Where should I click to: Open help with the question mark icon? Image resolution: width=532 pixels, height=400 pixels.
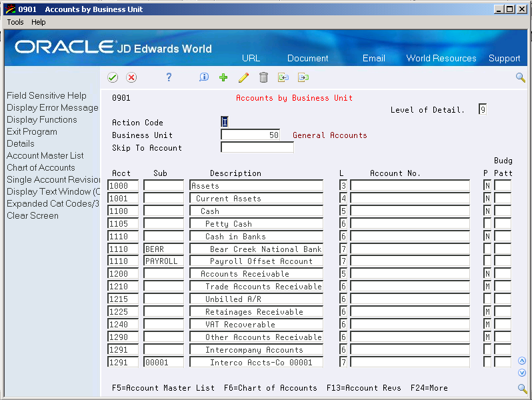click(x=169, y=77)
